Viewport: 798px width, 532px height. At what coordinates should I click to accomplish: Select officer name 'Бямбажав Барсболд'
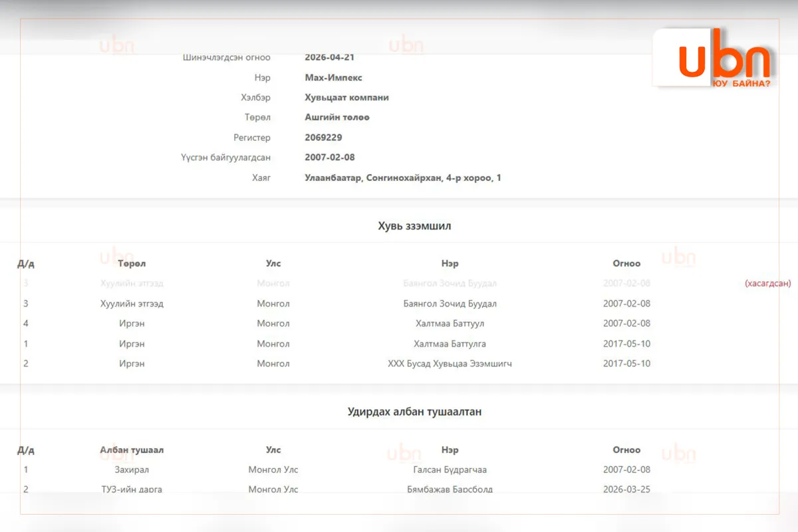[x=450, y=490]
